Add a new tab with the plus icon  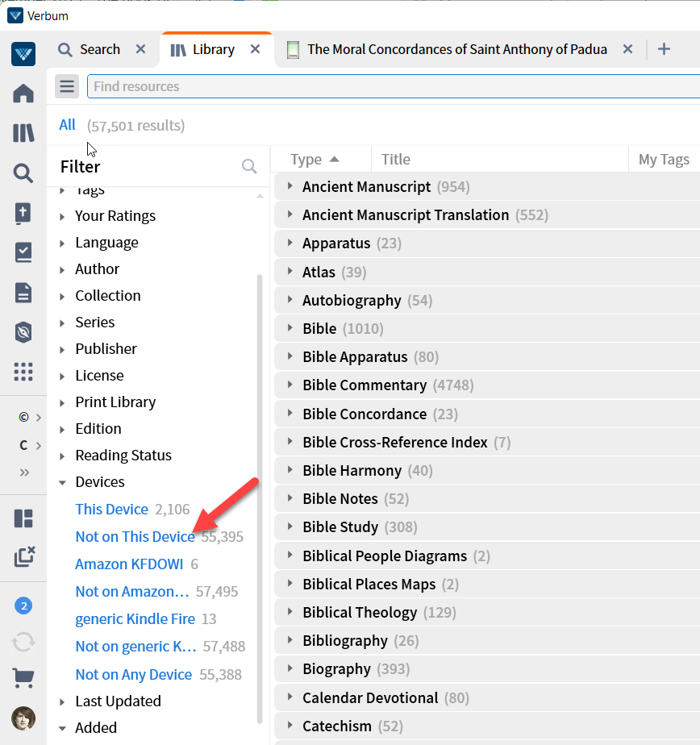(x=664, y=49)
